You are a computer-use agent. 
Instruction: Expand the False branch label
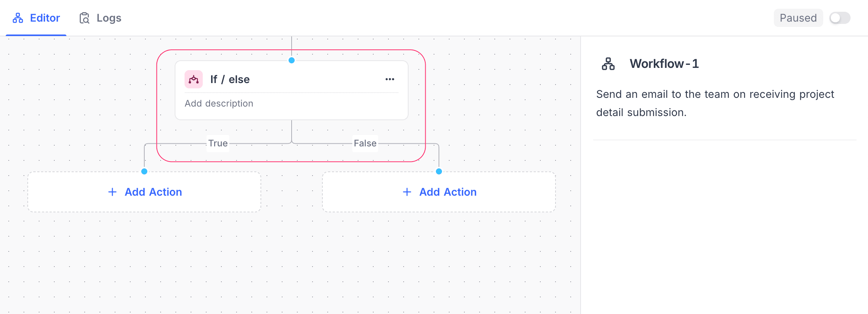pyautogui.click(x=365, y=143)
